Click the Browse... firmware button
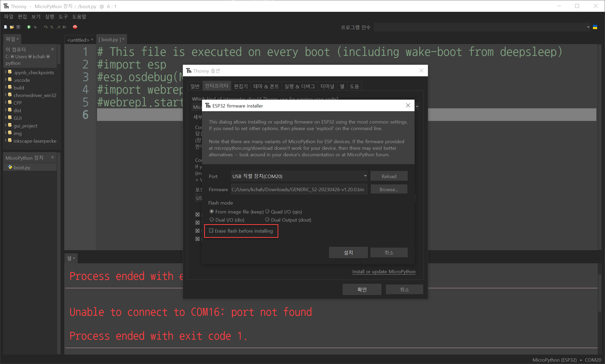605x364 pixels. (x=389, y=189)
